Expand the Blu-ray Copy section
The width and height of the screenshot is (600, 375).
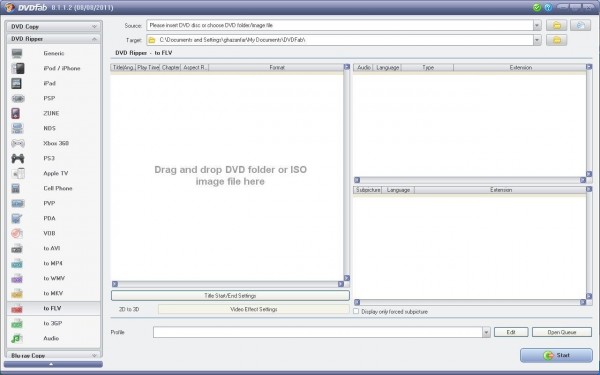pos(54,355)
